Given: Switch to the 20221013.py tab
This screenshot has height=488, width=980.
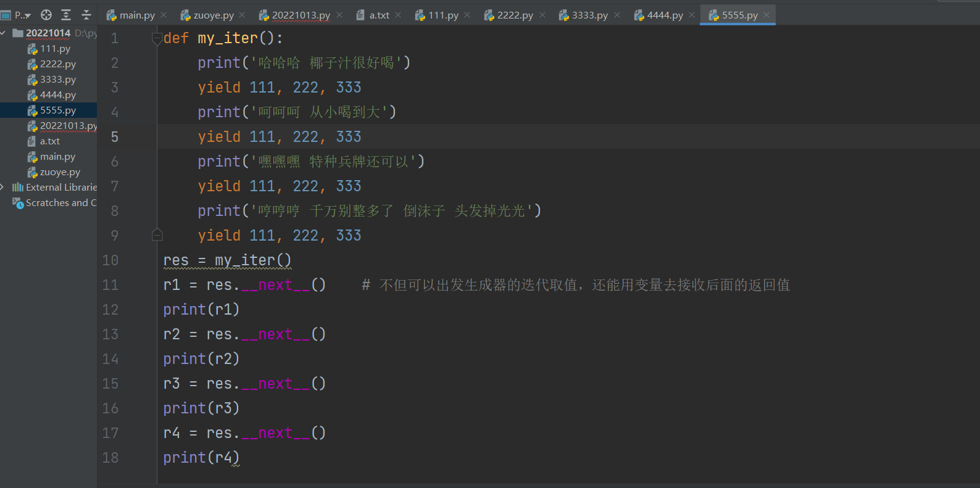Looking at the screenshot, I should click(301, 15).
